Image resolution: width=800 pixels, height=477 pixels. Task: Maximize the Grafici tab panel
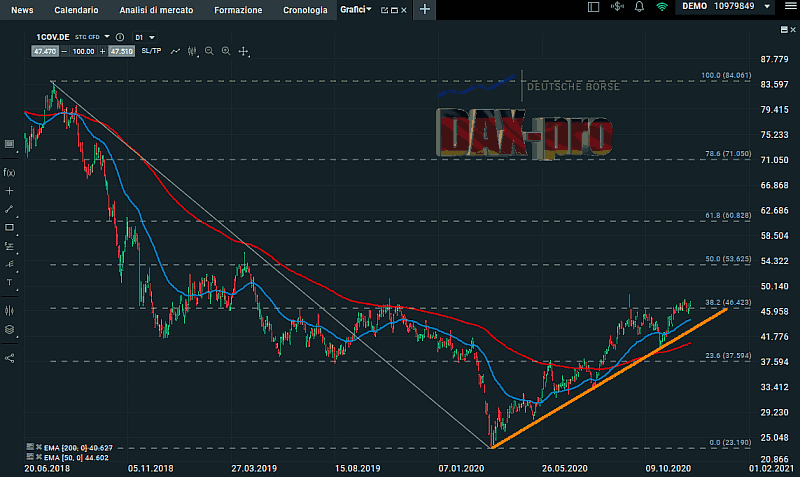pyautogui.click(x=394, y=10)
